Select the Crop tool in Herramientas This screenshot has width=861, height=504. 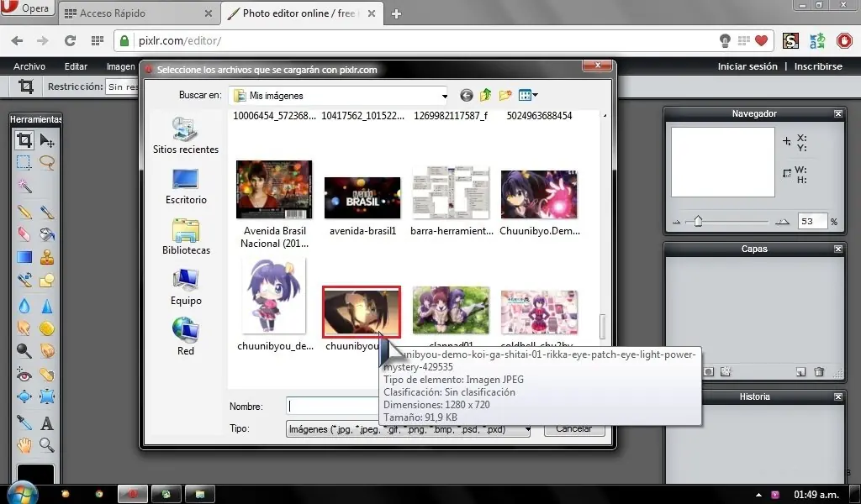(24, 139)
